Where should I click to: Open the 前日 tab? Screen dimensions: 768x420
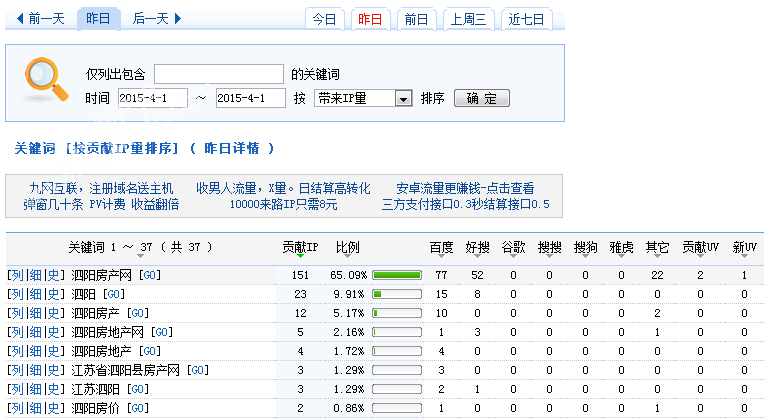click(416, 19)
